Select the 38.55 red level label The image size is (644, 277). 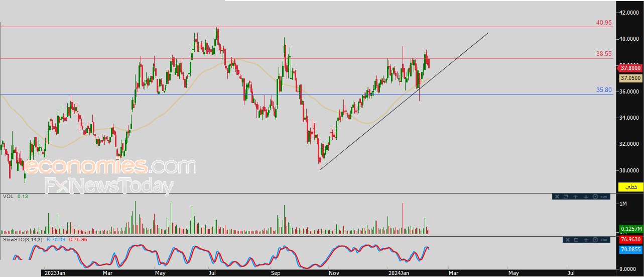(604, 54)
